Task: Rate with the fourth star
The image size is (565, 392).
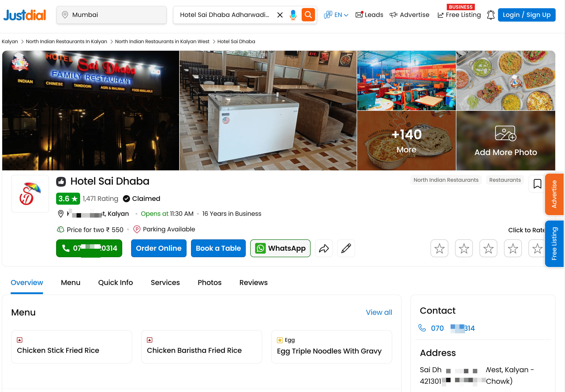Action: click(513, 248)
